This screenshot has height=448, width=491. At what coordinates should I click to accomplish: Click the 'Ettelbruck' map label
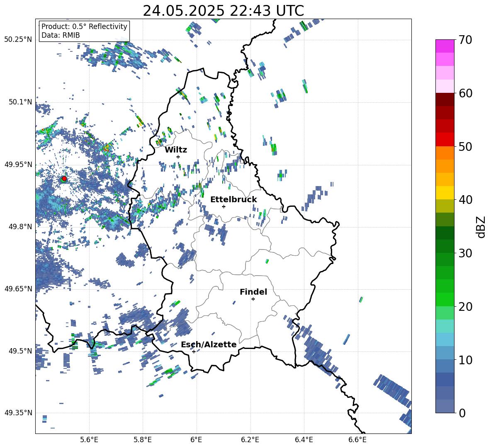[233, 200]
